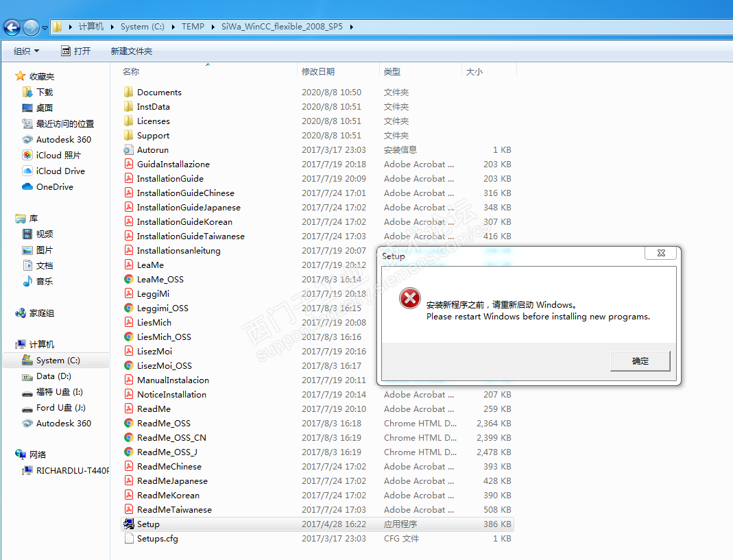Screen dimensions: 733x560
Task: Open 家庭组 in the navigation pane
Action: [42, 313]
